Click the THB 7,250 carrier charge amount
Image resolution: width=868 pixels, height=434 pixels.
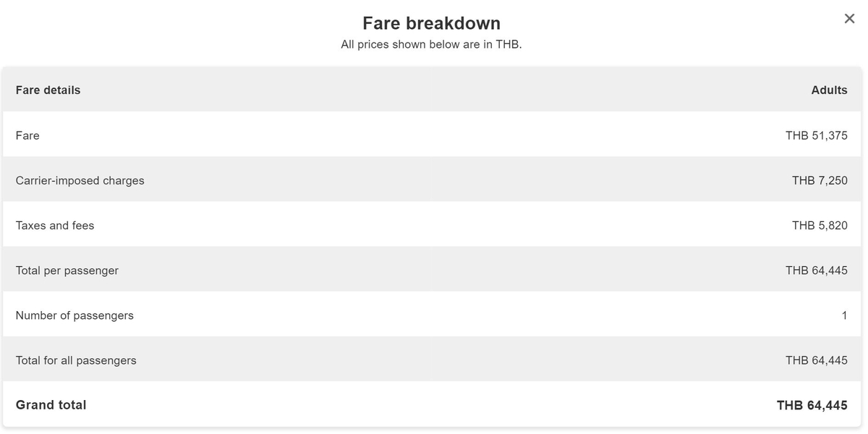click(820, 181)
